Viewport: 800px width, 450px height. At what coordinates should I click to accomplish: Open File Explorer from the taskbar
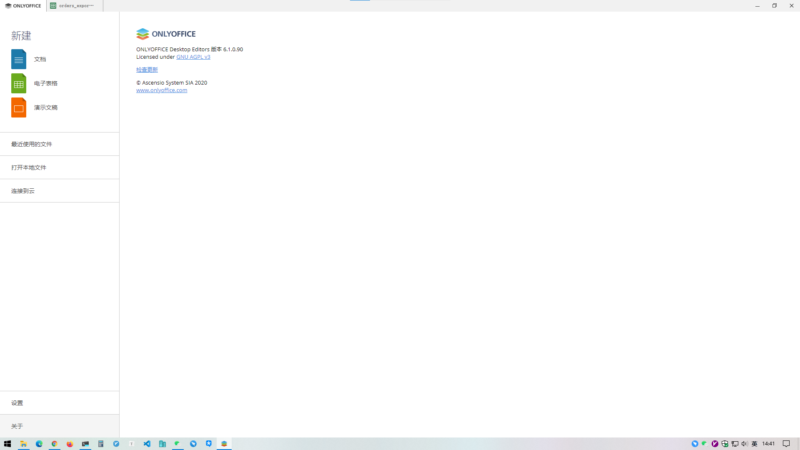(23, 443)
